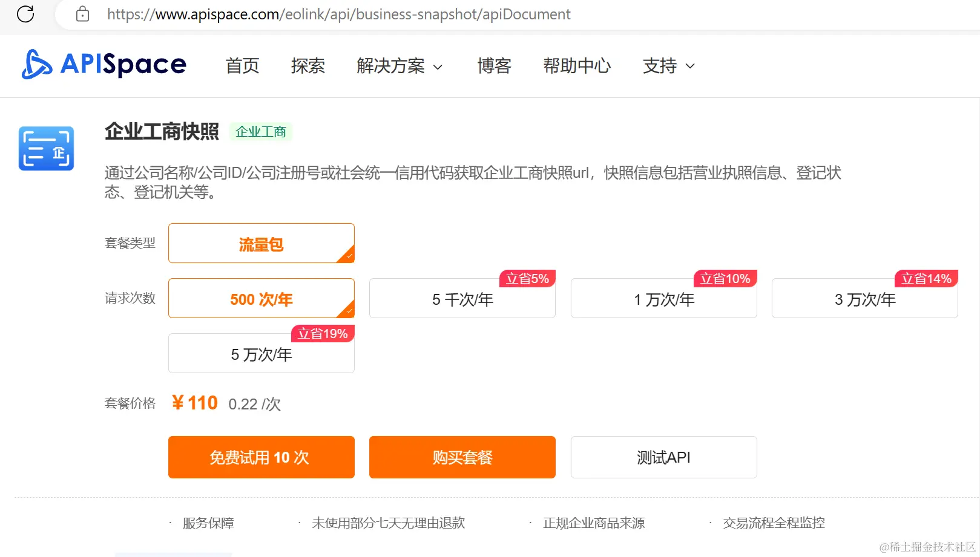Open the 博客 nav item
The height and width of the screenshot is (557, 980).
[494, 65]
